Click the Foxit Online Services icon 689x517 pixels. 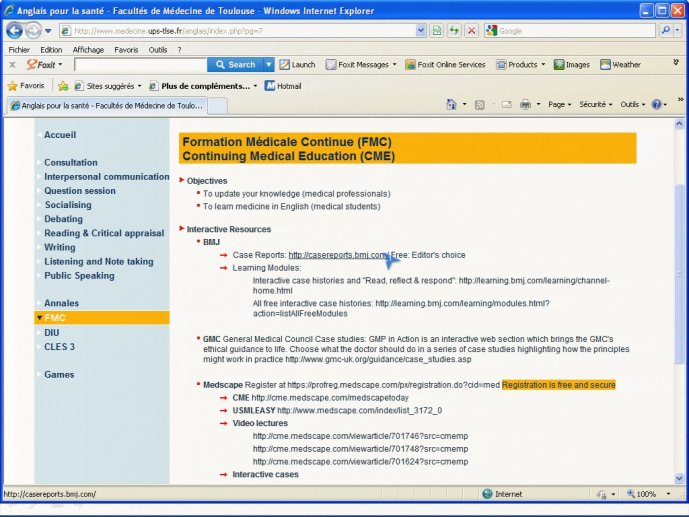coord(446,65)
